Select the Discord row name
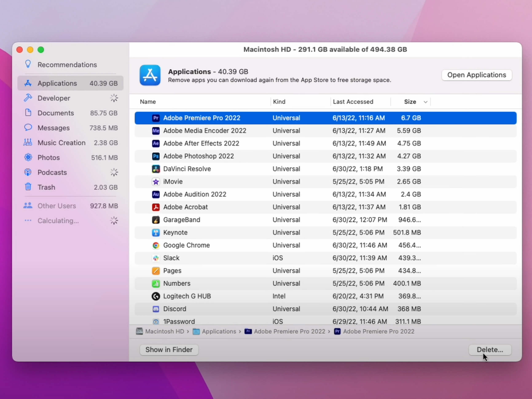The height and width of the screenshot is (399, 532). click(175, 309)
